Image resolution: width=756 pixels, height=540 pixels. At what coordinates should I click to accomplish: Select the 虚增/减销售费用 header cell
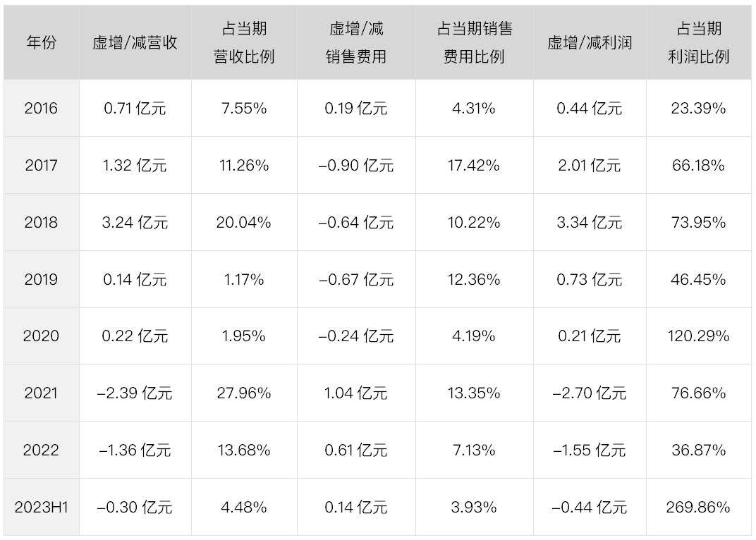pyautogui.click(x=356, y=42)
